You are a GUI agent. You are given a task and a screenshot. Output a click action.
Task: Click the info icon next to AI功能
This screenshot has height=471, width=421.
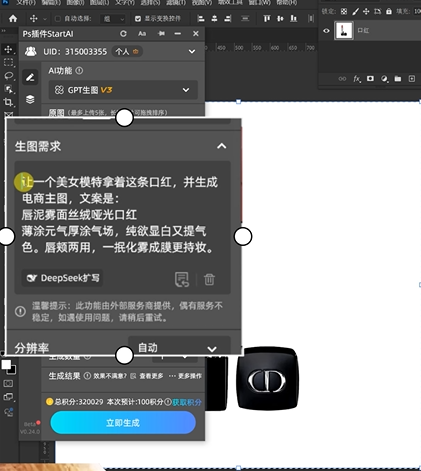[79, 71]
